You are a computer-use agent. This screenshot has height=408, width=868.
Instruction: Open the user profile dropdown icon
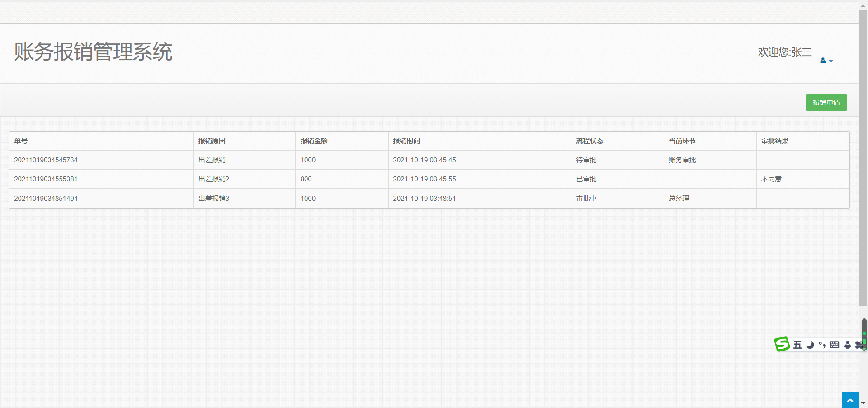point(826,61)
